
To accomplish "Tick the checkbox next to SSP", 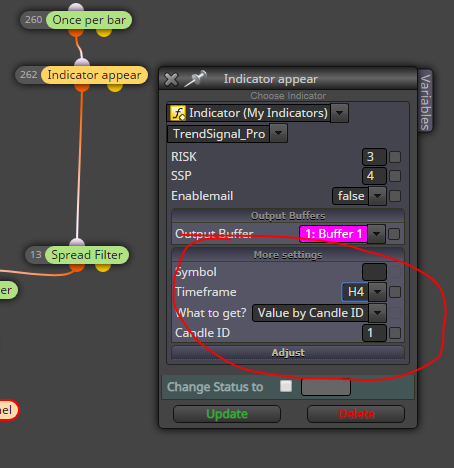I will 395,176.
